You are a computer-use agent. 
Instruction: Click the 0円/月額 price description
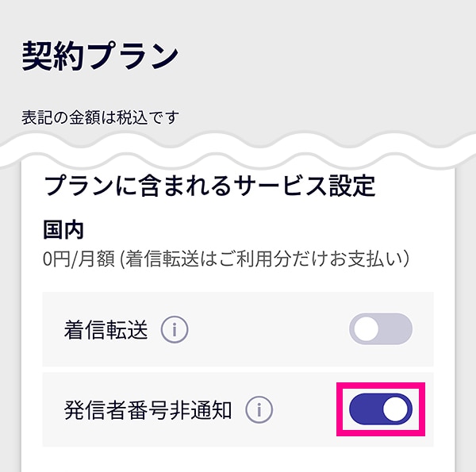226,259
